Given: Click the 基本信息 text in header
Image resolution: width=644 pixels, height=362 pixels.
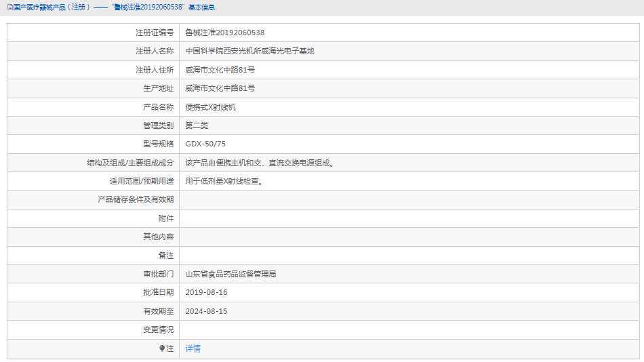Looking at the screenshot, I should click(x=201, y=7).
